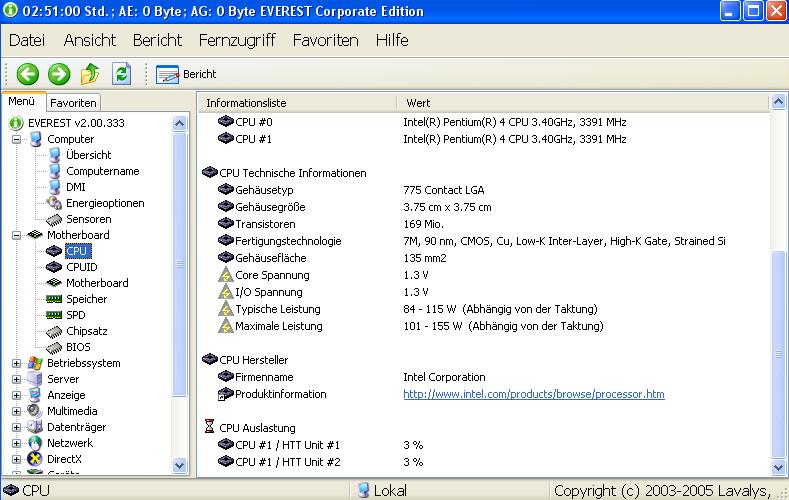Select the Typische Leistung row
Image resolution: width=789 pixels, height=500 pixels.
point(408,309)
